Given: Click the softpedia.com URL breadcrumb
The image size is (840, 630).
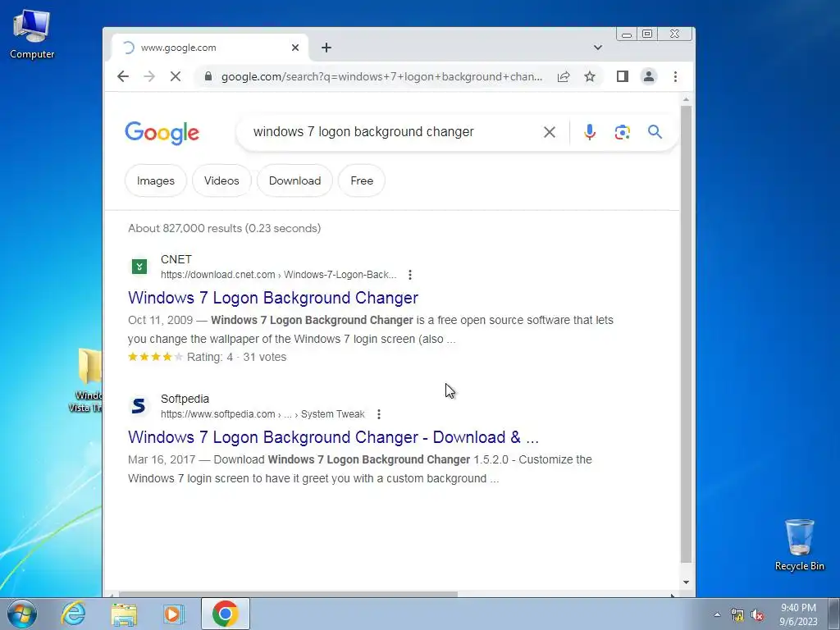Looking at the screenshot, I should click(x=262, y=414).
